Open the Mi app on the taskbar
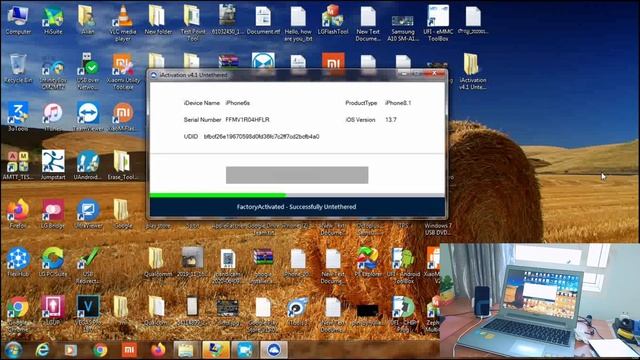Viewport: 640px width, 360px height. click(129, 350)
